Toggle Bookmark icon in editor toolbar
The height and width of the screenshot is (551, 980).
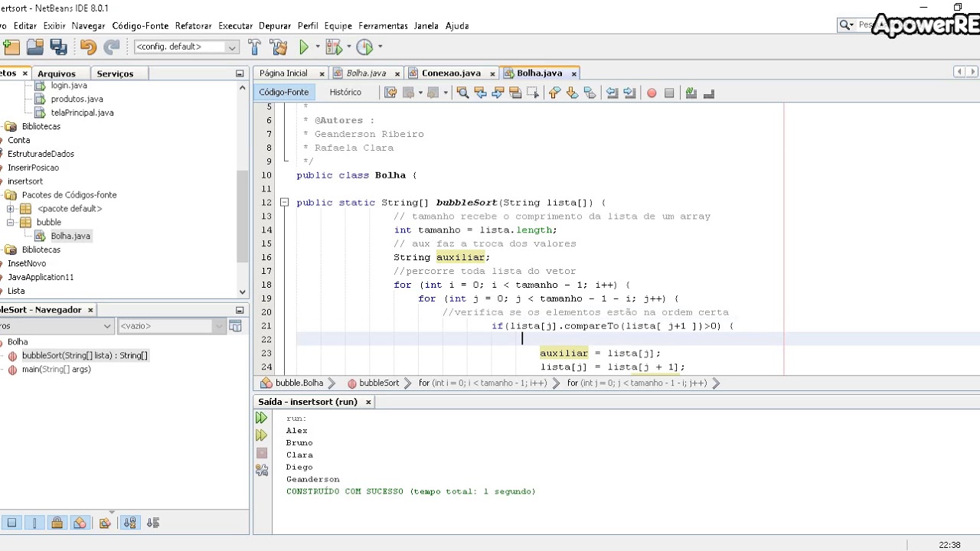pyautogui.click(x=590, y=93)
